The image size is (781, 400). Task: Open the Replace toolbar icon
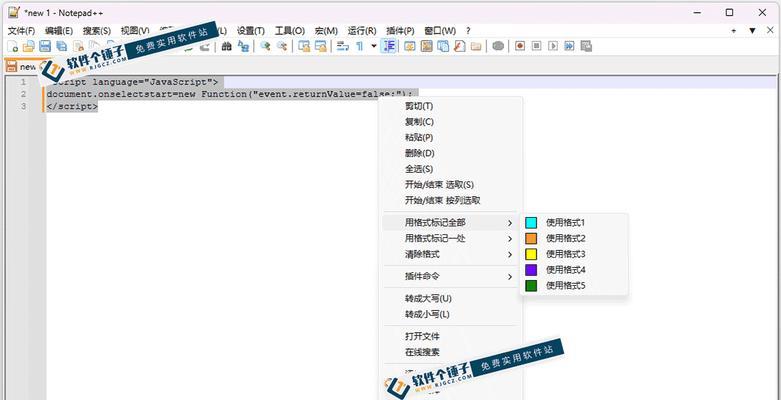tap(243, 46)
